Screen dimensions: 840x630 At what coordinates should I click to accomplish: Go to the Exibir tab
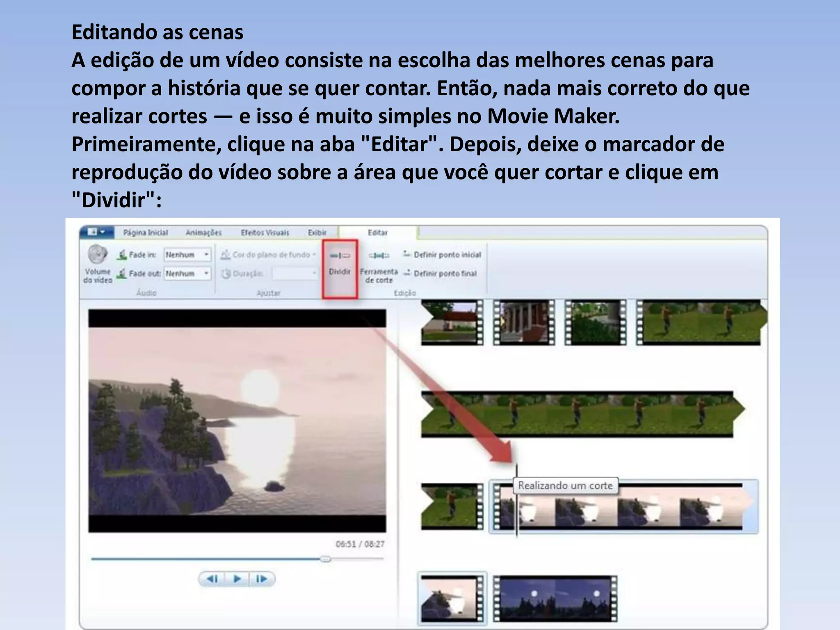pyautogui.click(x=317, y=233)
